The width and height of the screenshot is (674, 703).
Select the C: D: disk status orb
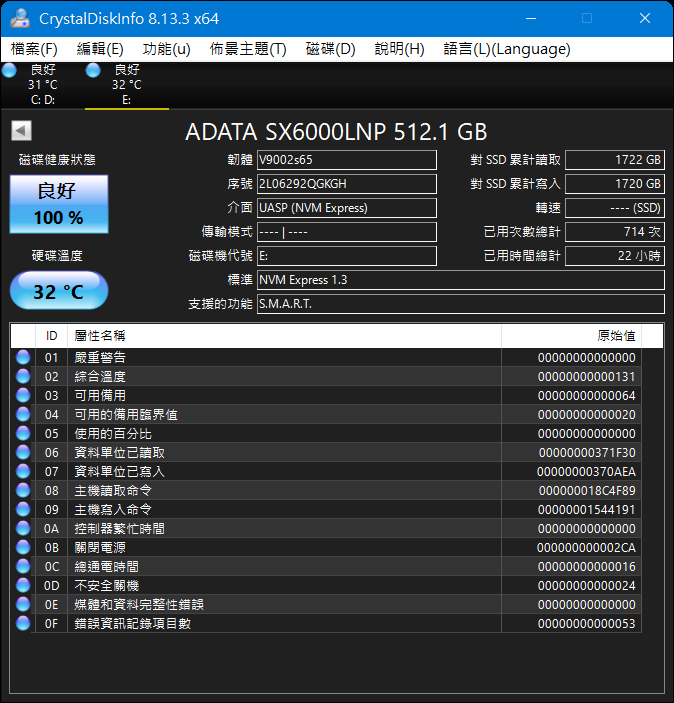point(9,70)
